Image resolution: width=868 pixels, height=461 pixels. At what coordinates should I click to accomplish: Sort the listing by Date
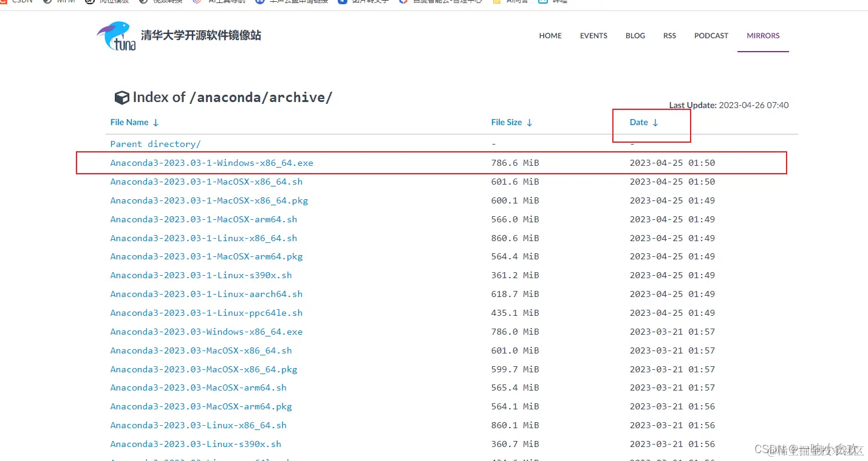coord(644,122)
